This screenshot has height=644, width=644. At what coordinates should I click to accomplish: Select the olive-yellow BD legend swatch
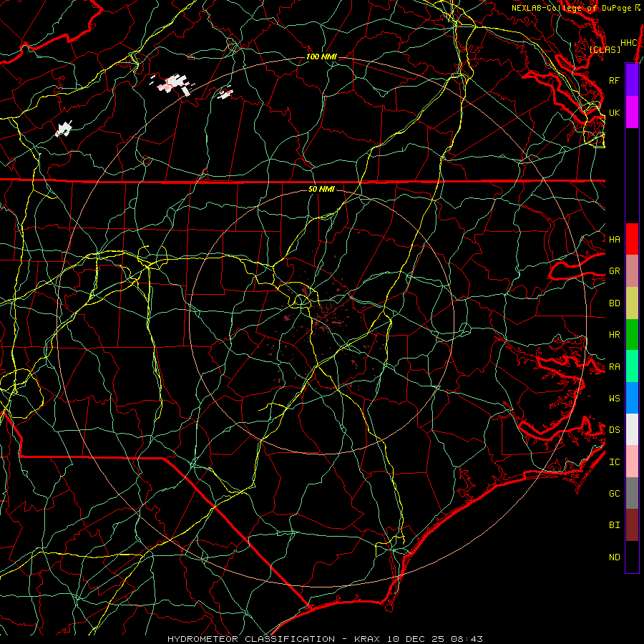click(632, 303)
